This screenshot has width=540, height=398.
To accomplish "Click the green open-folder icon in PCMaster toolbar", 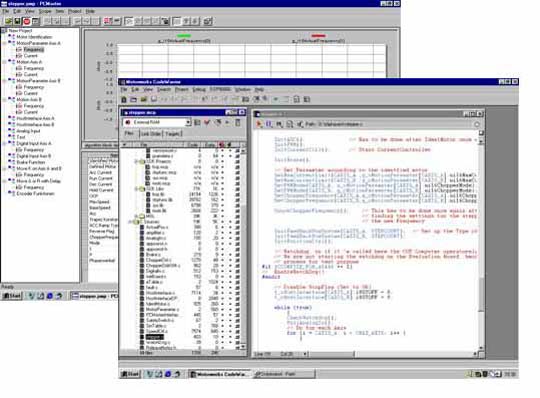I will tap(8, 21).
